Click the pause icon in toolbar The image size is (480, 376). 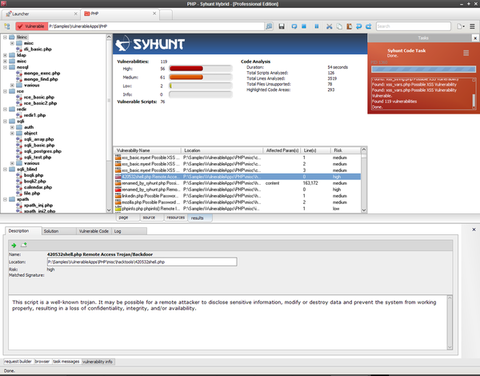(x=317, y=26)
